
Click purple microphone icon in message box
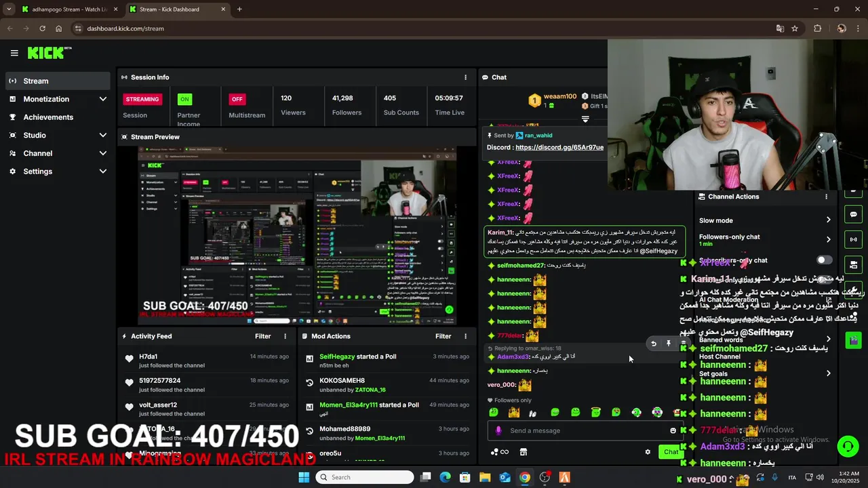(498, 430)
